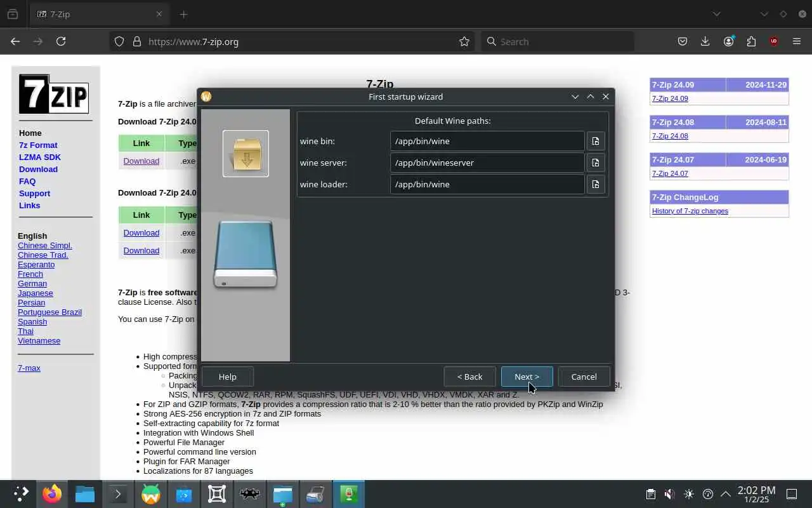The image size is (812, 508).
Task: Click the first Download link for .exe
Action: coord(141,161)
